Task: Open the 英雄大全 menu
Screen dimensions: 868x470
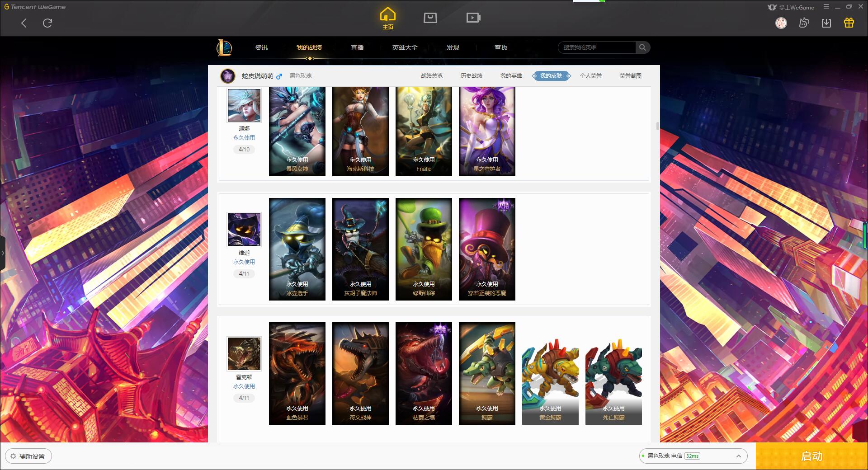Action: pyautogui.click(x=405, y=47)
